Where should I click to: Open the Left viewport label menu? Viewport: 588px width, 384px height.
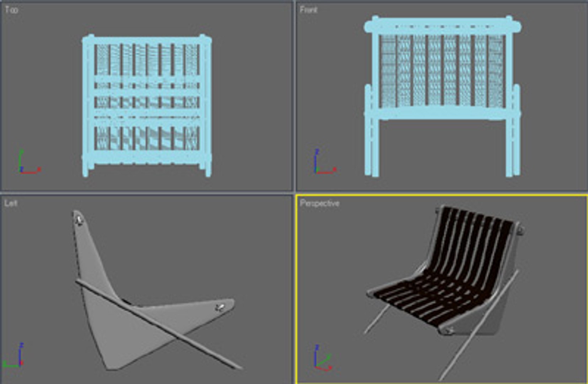tap(10, 203)
